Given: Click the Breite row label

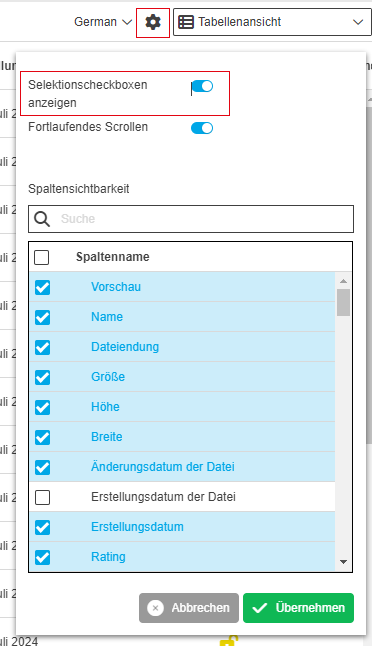Looking at the screenshot, I should pos(107,437).
